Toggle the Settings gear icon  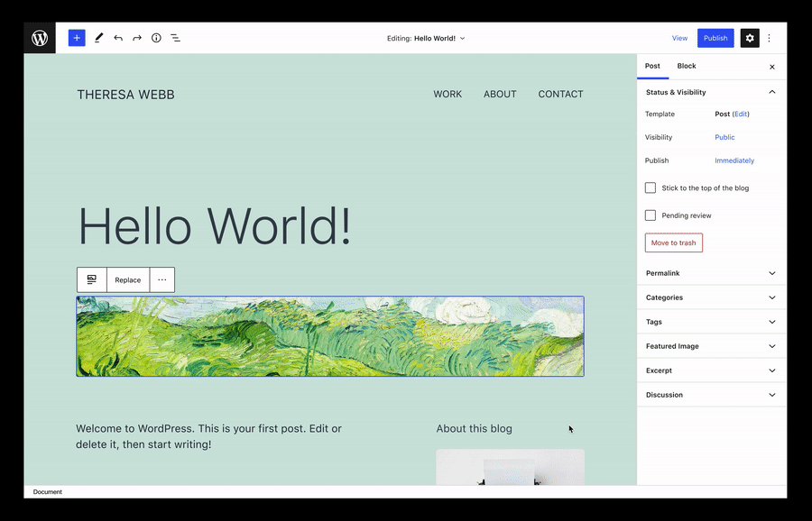(750, 38)
